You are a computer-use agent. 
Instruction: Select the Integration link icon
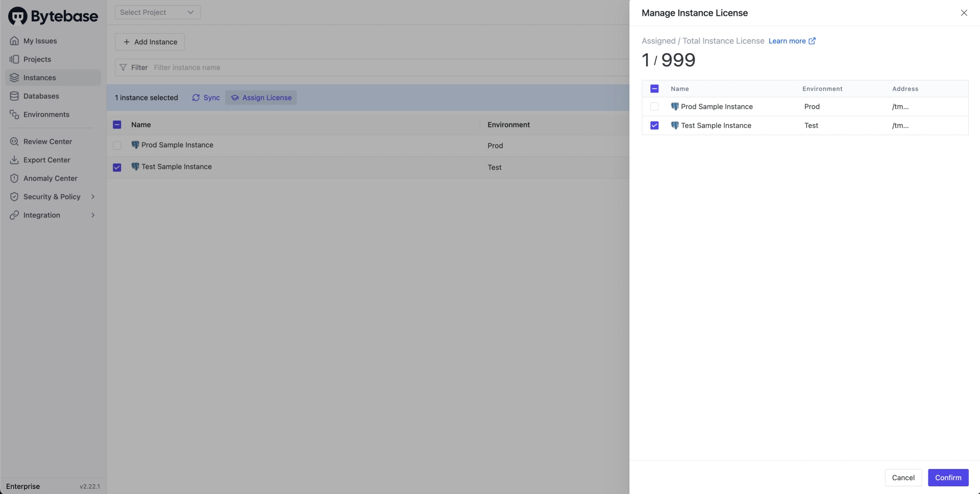click(14, 215)
